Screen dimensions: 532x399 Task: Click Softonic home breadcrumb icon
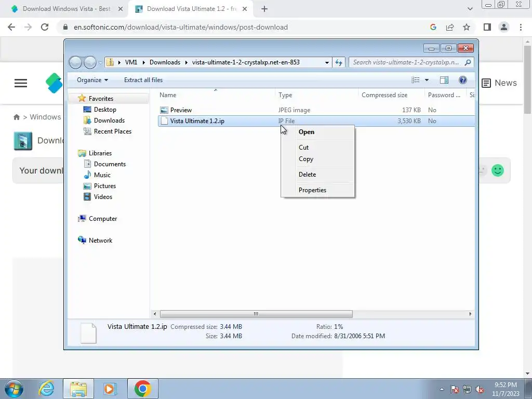point(16,117)
